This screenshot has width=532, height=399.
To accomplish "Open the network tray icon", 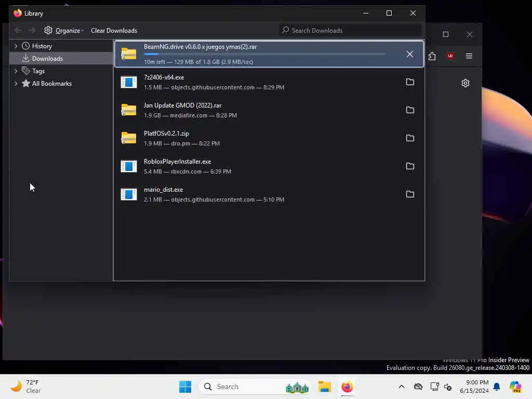I will [x=434, y=387].
